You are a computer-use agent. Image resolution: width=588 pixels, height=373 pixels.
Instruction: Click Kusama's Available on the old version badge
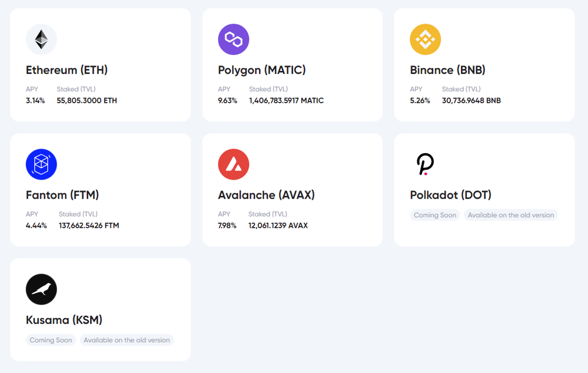tap(127, 340)
